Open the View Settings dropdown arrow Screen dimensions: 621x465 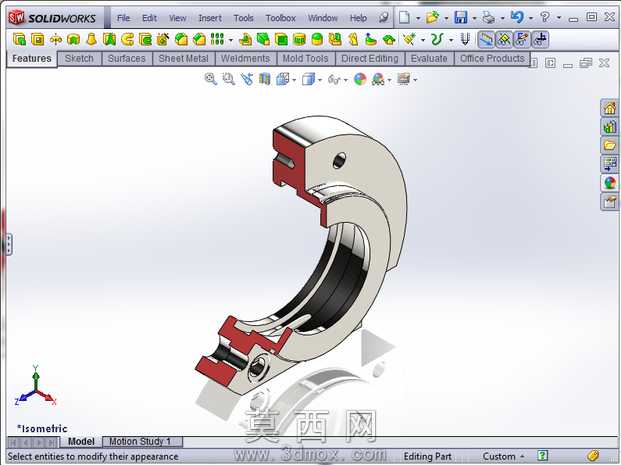click(415, 80)
